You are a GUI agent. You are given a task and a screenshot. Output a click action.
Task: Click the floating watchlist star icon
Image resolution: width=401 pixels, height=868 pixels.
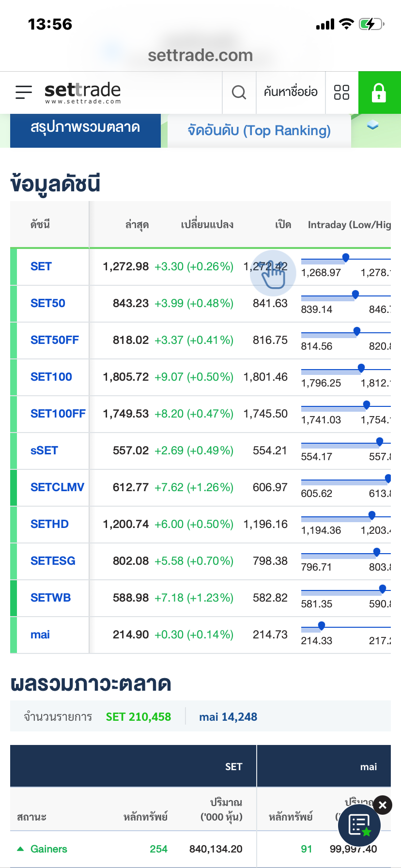(359, 825)
